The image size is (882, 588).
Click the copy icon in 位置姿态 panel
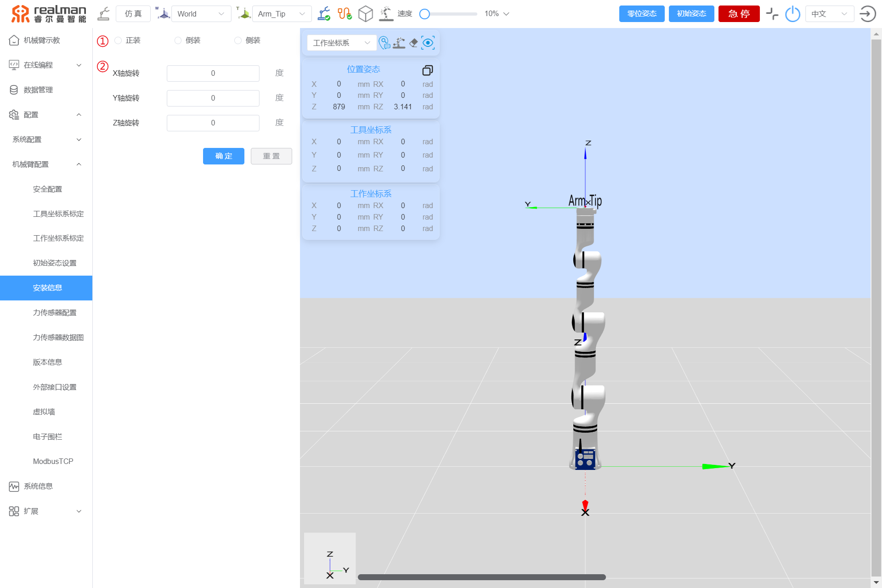point(428,70)
